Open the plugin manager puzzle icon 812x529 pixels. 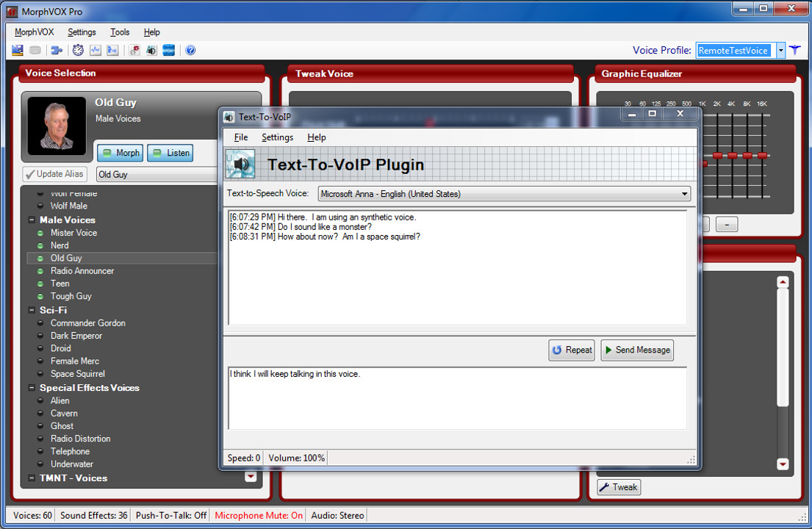click(57, 49)
